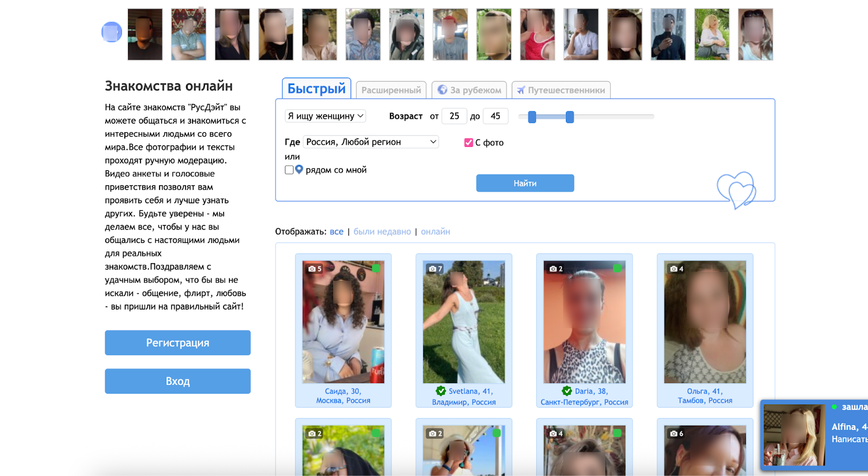Screen dimensions: 868x476
Task: Click Svetlana's verified checkmark badge
Action: click(441, 391)
